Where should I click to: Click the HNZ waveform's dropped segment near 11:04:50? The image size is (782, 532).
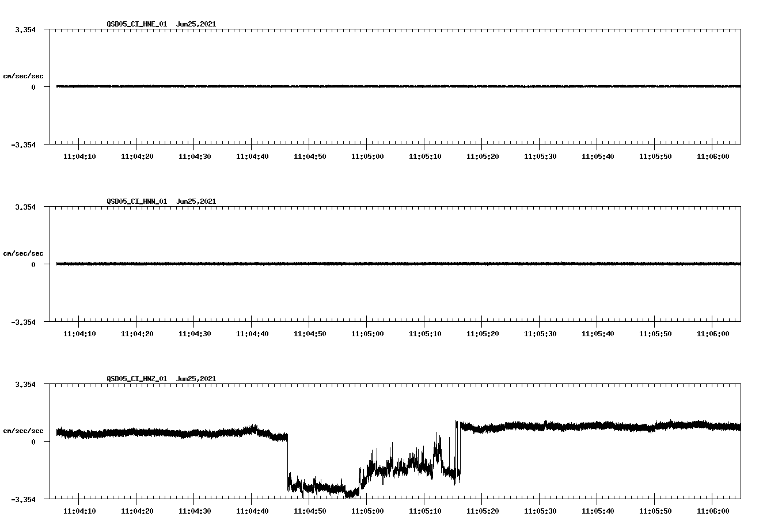pos(322,488)
